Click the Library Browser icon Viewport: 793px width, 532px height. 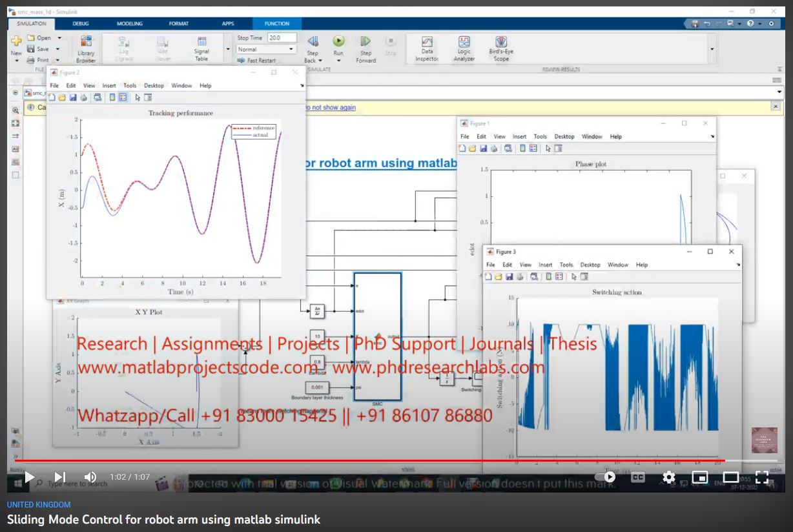coord(86,49)
